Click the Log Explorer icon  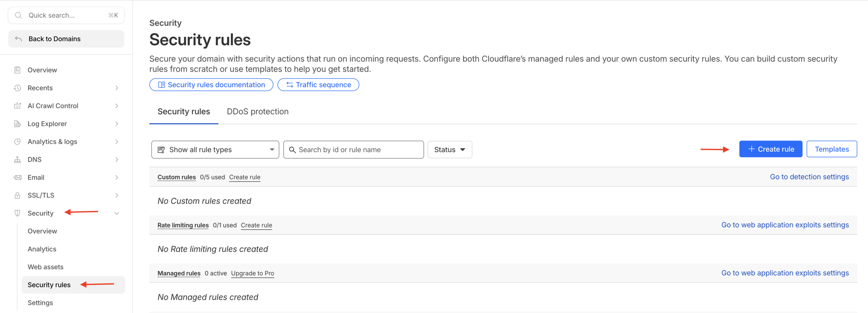(17, 124)
